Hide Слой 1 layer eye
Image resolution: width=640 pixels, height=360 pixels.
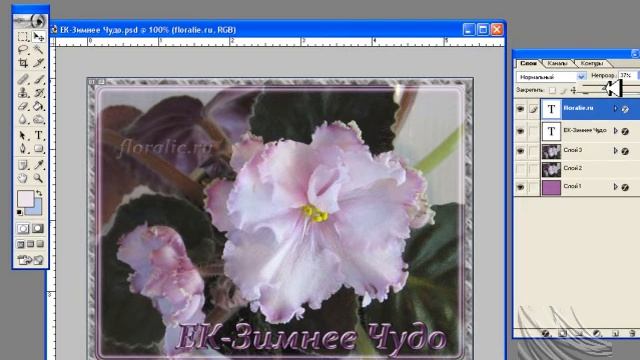pyautogui.click(x=520, y=187)
